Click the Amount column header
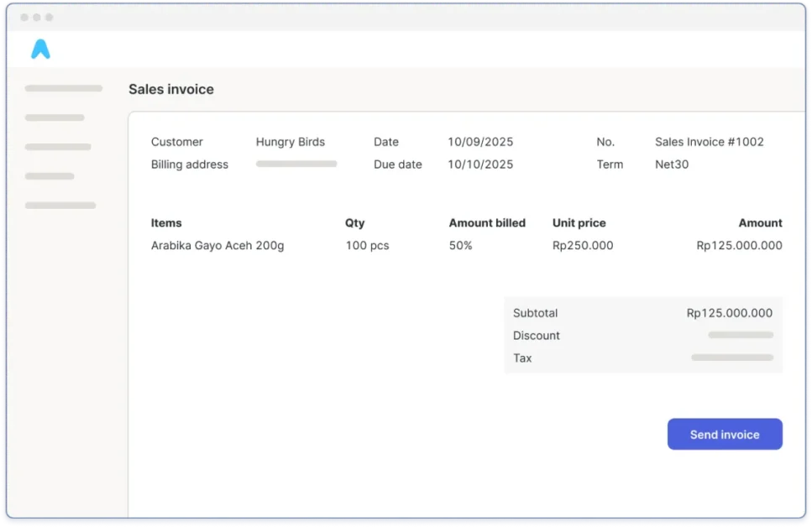The image size is (812, 527). click(760, 223)
